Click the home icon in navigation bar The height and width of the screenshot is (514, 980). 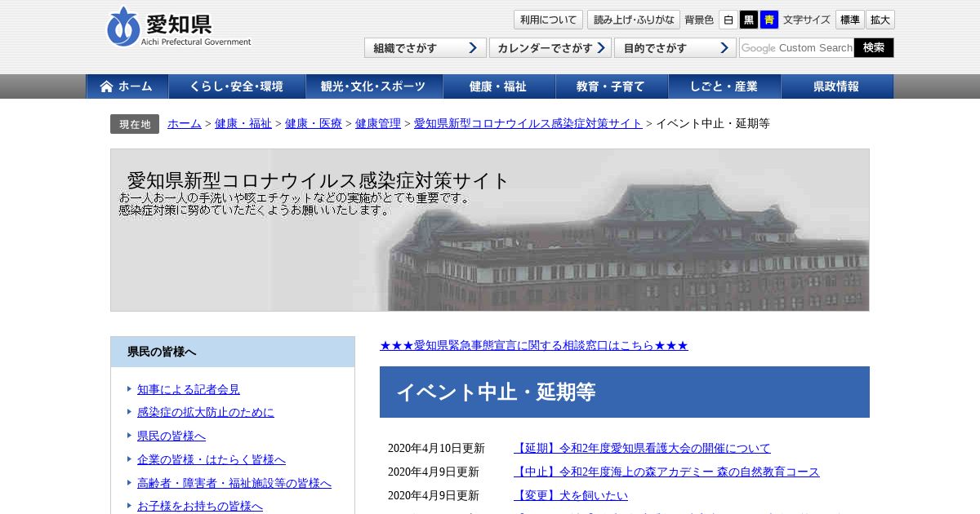click(106, 86)
